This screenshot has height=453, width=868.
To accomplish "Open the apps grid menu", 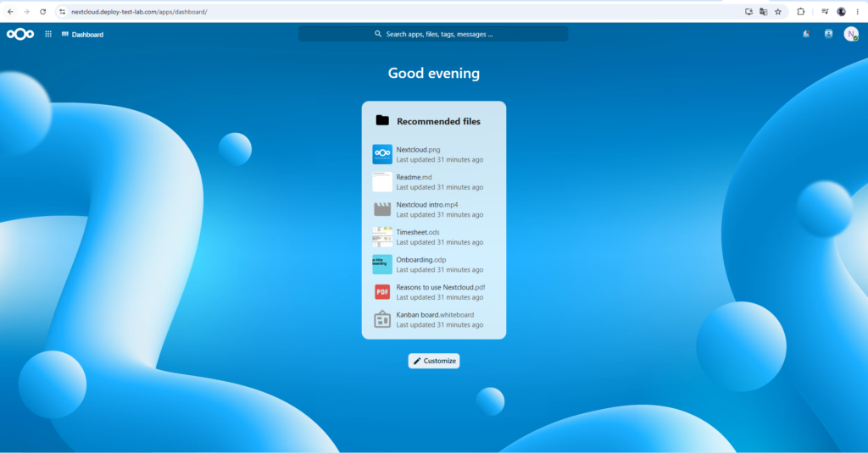I will pyautogui.click(x=48, y=35).
